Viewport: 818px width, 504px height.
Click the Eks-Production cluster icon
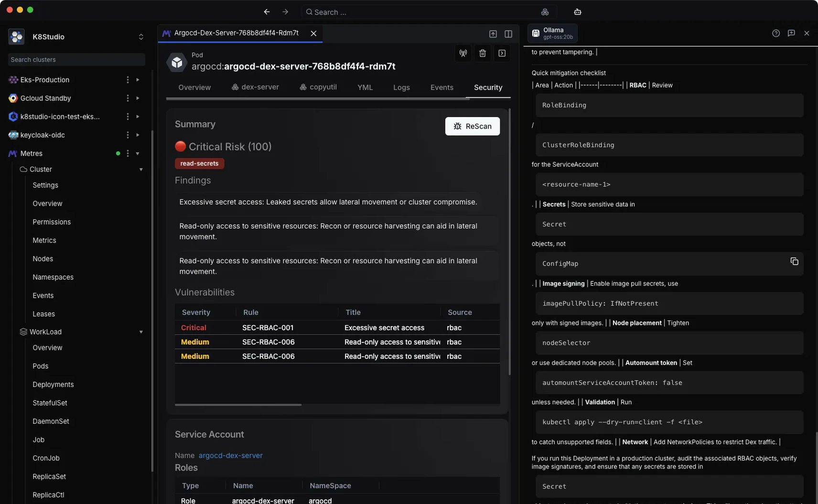click(x=13, y=80)
